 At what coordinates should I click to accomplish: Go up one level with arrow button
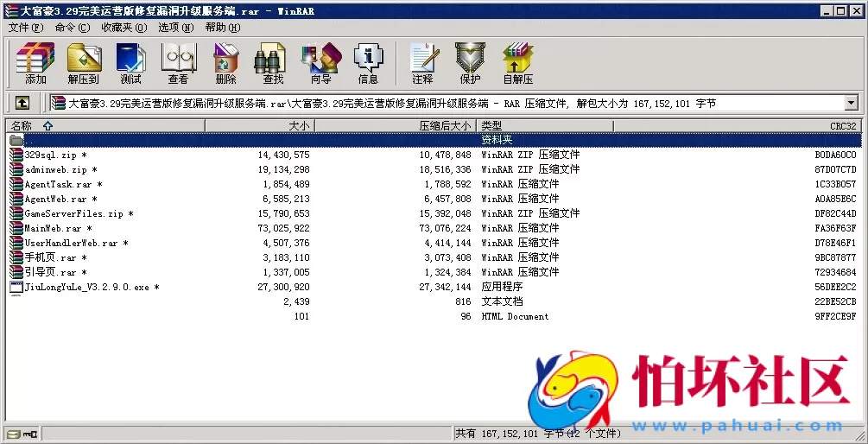pos(22,103)
